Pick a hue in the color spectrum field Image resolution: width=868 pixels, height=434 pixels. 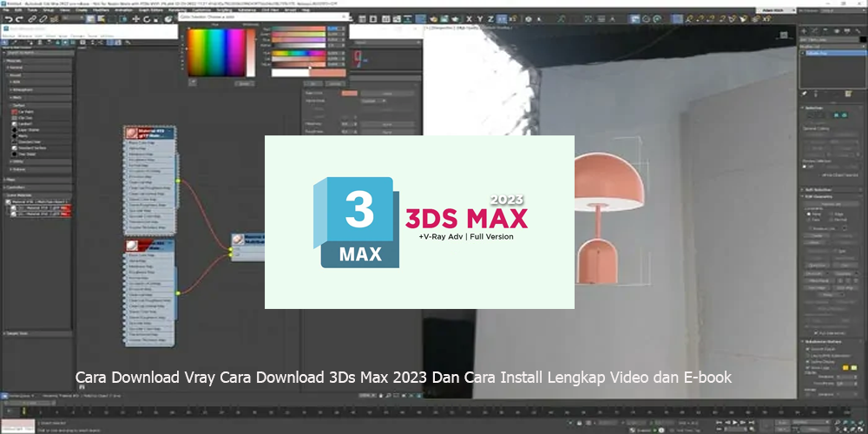(216, 53)
